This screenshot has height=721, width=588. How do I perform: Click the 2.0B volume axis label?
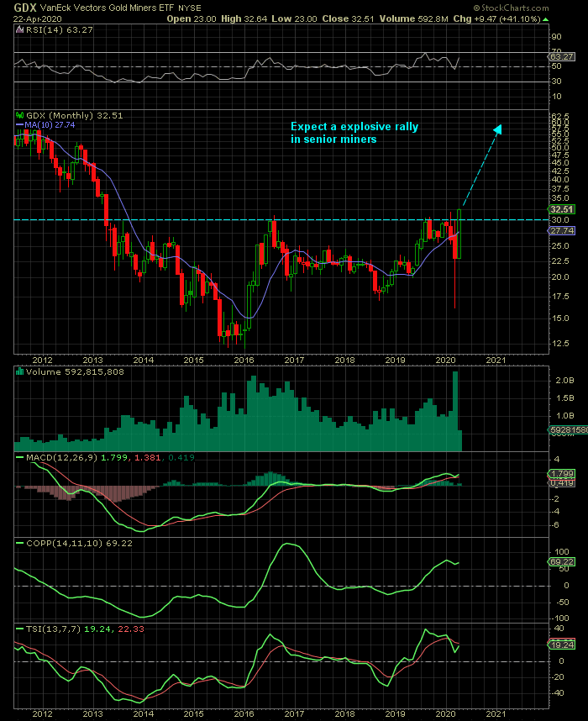pos(564,381)
